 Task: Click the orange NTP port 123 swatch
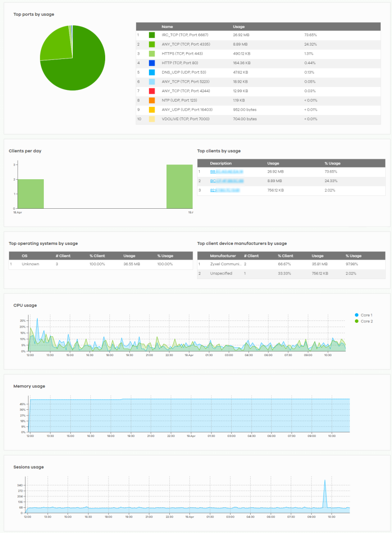pos(152,100)
